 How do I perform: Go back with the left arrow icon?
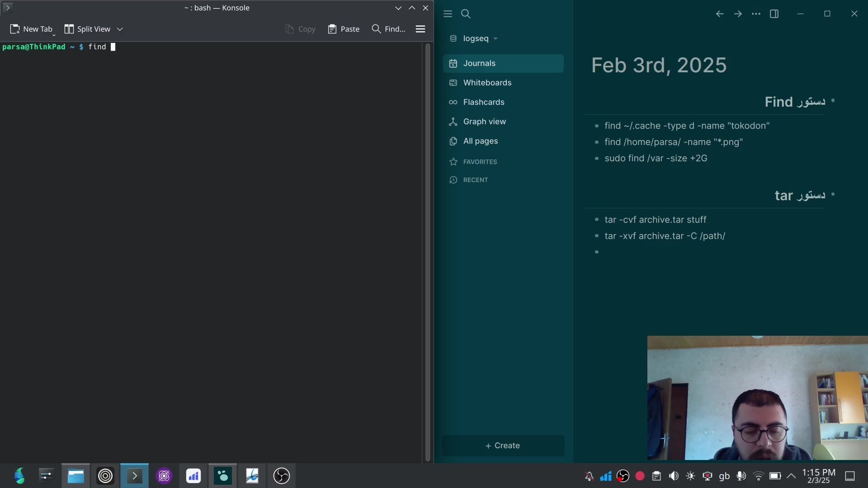click(x=720, y=14)
